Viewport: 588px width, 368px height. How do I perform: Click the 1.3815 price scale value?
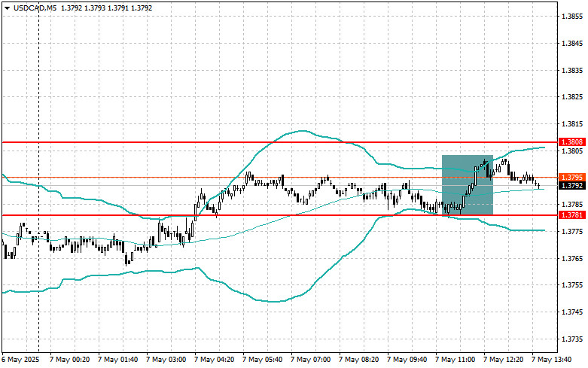click(572, 124)
